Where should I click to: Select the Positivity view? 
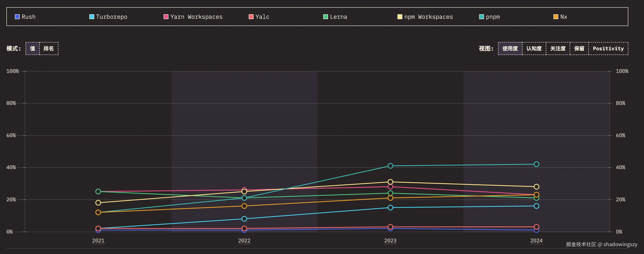click(608, 49)
